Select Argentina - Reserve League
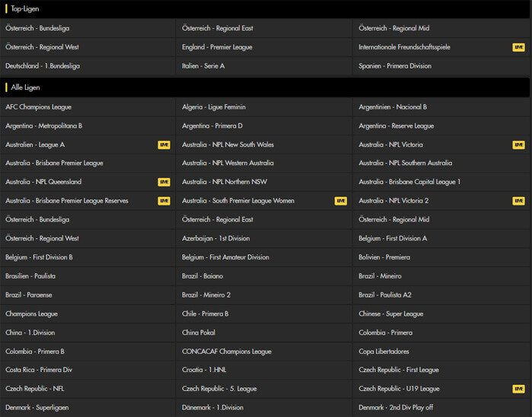This screenshot has height=417, width=532. coord(441,126)
